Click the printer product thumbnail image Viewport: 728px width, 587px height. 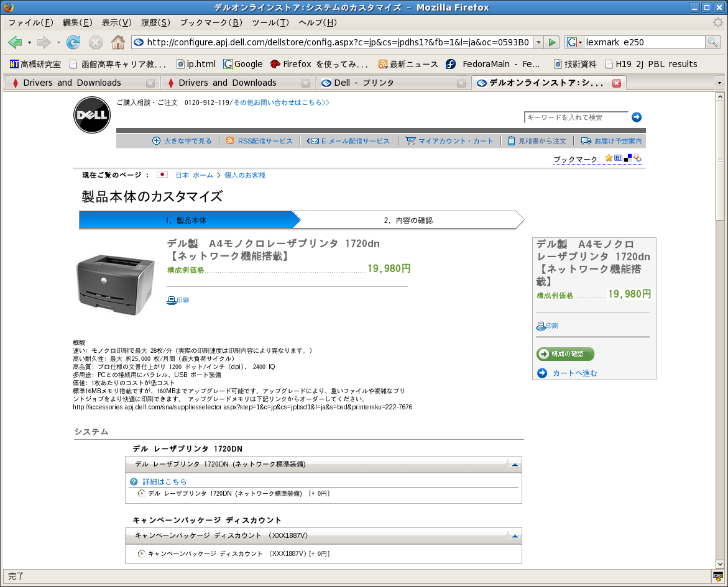tap(115, 284)
